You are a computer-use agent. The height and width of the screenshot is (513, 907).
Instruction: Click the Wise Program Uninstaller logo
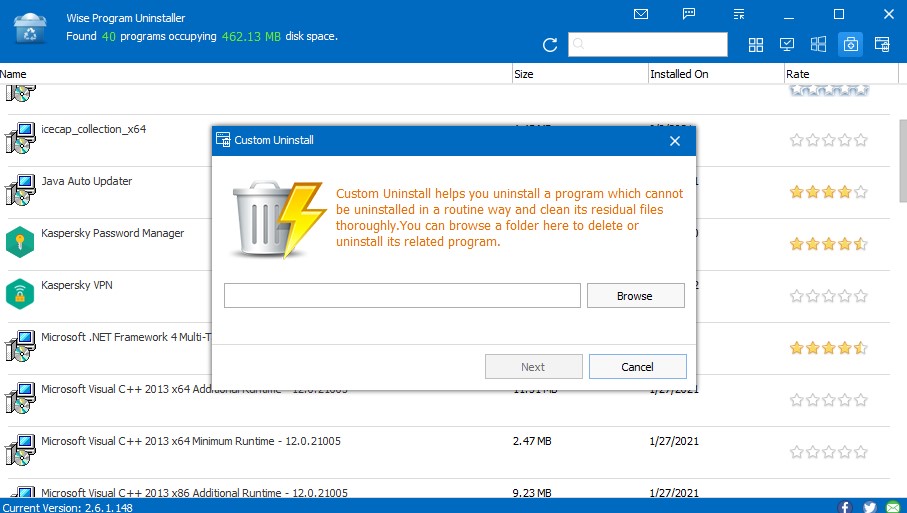(x=30, y=28)
